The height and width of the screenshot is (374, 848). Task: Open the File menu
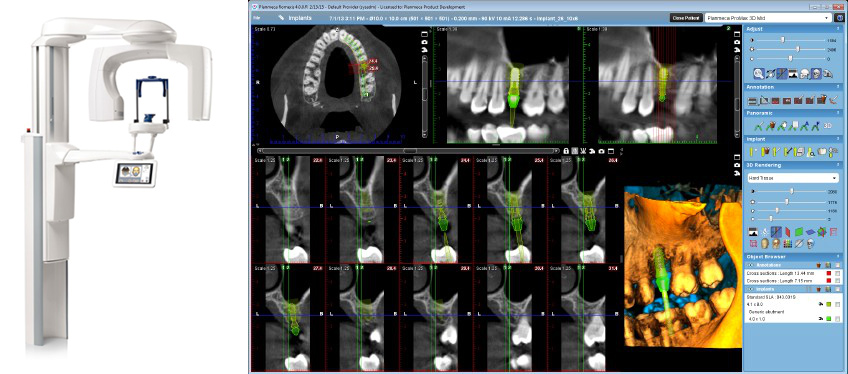pyautogui.click(x=257, y=18)
